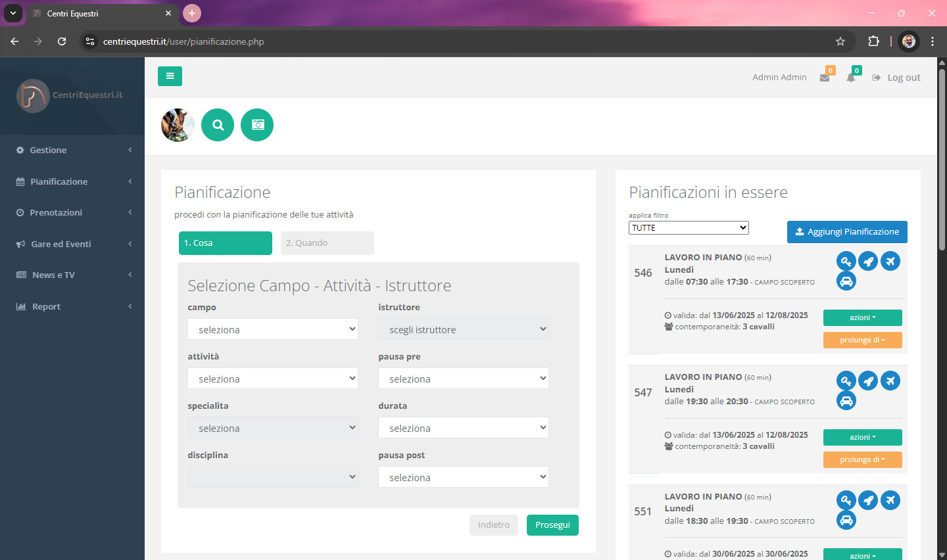947x560 pixels.
Task: Click the key icon on planning 546
Action: pos(846,262)
